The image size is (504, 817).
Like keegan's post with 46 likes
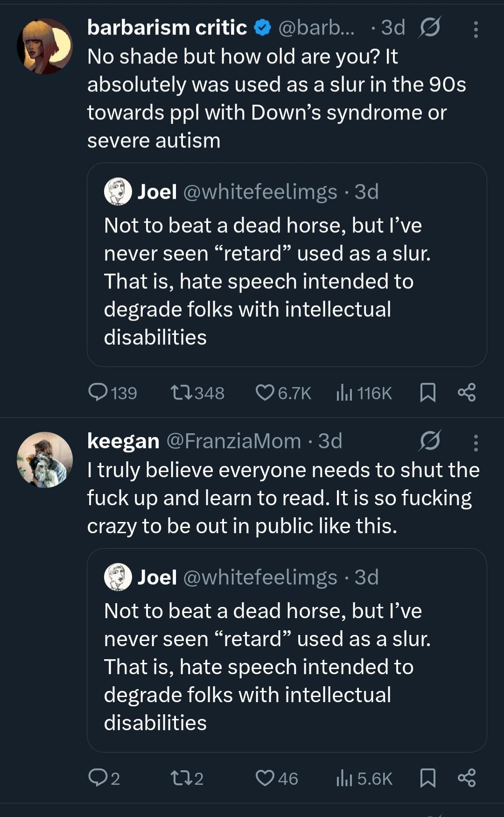click(x=265, y=778)
